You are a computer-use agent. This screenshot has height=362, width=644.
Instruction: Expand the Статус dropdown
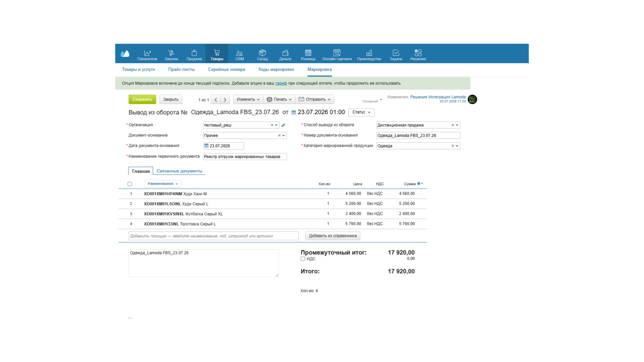(x=361, y=112)
